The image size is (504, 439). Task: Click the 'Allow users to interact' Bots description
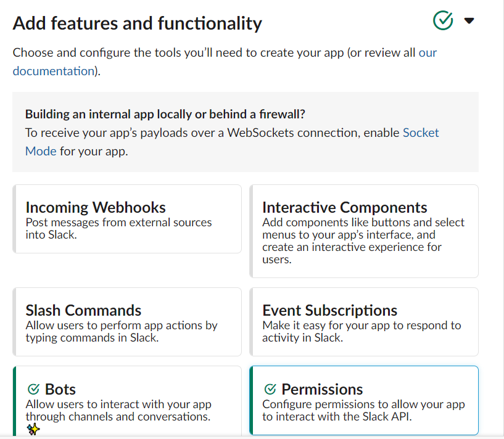click(118, 411)
